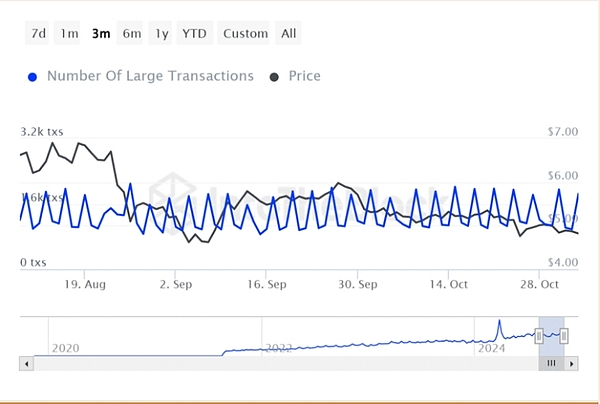Click the navigator scrollbar thumb grip
Screen dimensions: 600x404
click(551, 363)
